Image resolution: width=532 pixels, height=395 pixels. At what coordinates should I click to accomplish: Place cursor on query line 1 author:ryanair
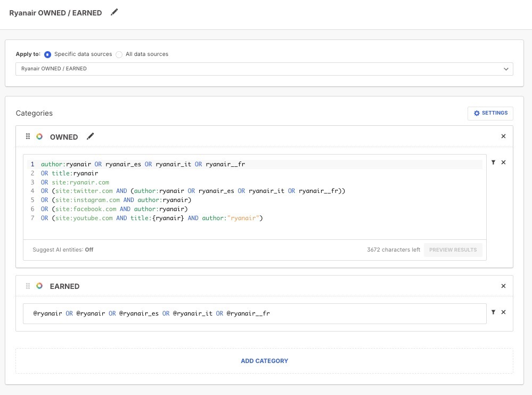point(143,164)
